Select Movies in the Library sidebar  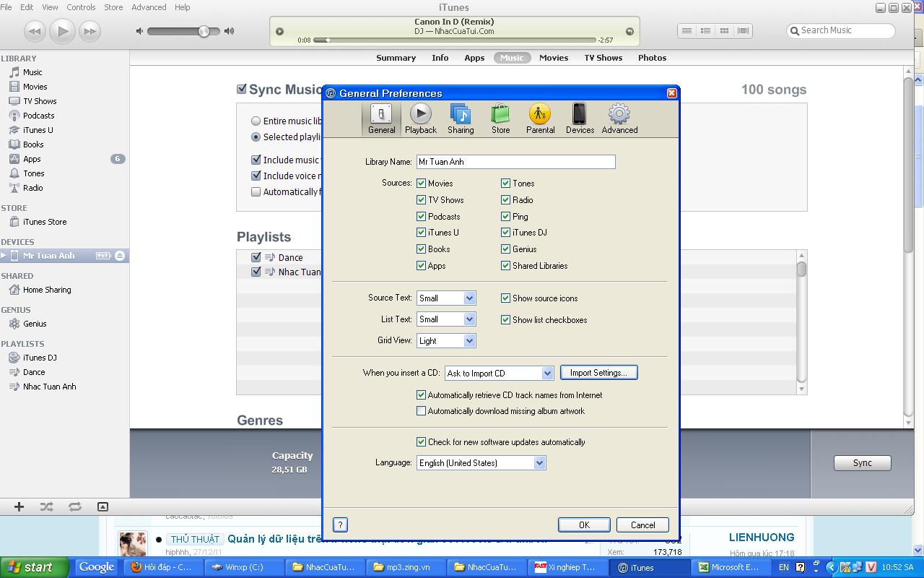(35, 87)
